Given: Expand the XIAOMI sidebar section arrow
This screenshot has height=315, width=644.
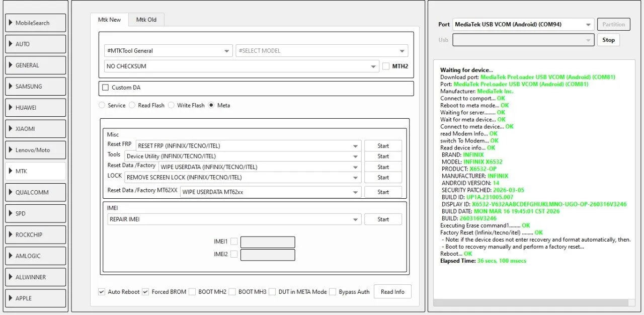Looking at the screenshot, I should (11, 129).
